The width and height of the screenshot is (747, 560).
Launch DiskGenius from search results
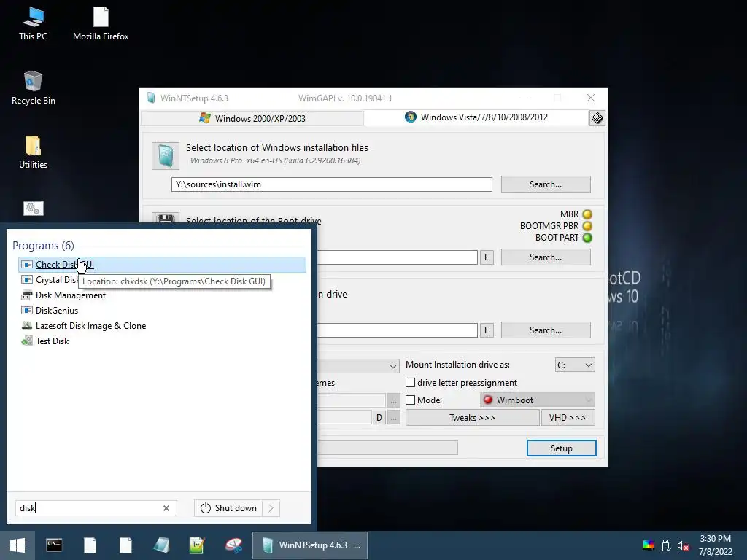pyautogui.click(x=57, y=311)
